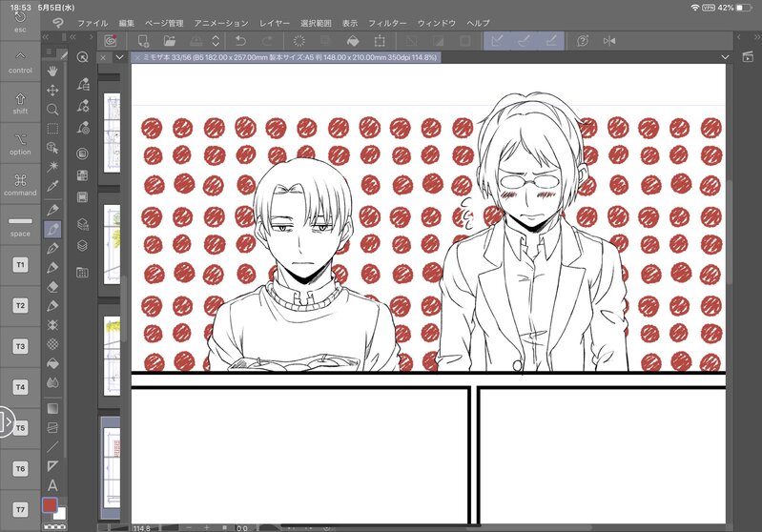The image size is (762, 532).
Task: Open the ヘルプ menu
Action: (478, 23)
